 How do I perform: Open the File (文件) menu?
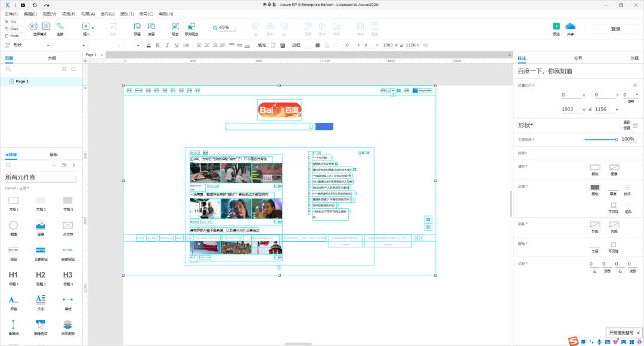(11, 14)
